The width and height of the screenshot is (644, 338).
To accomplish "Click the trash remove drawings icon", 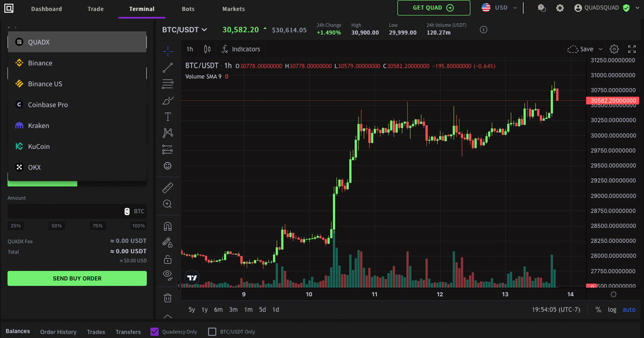I will tap(167, 298).
